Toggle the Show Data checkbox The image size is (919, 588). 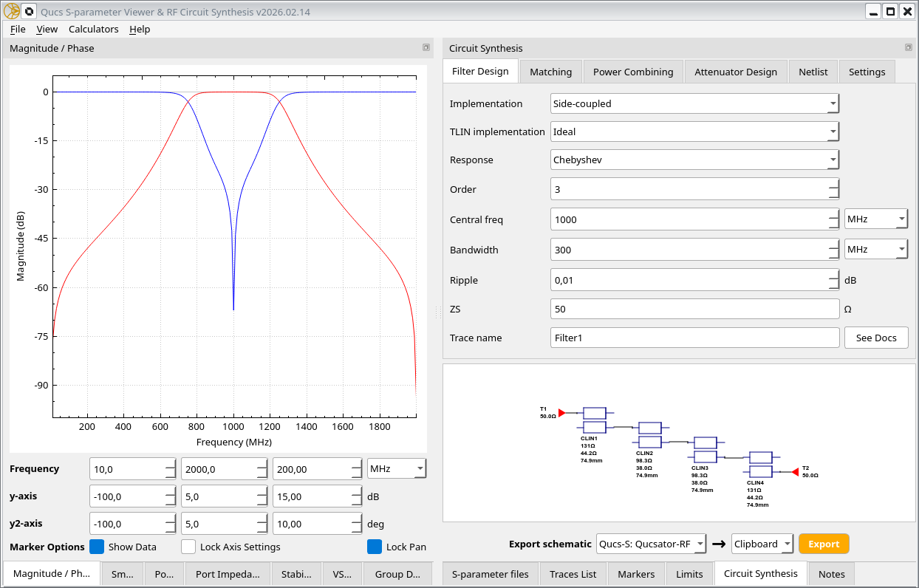[97, 547]
